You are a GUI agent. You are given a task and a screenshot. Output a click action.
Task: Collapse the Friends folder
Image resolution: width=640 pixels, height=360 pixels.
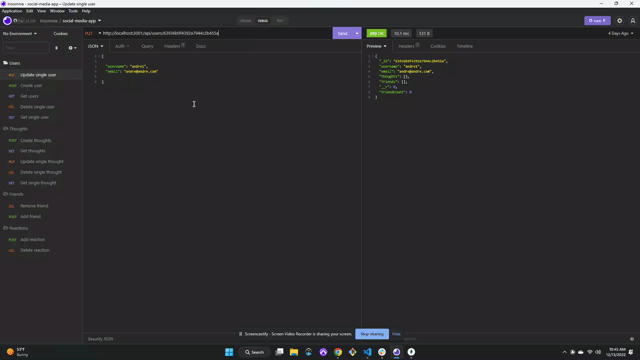(13, 194)
